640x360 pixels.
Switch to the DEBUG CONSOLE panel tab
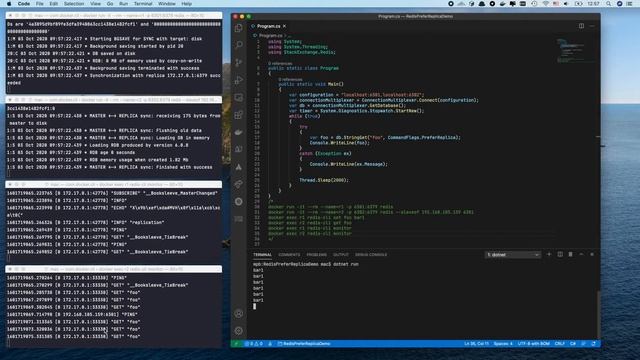coord(371,255)
